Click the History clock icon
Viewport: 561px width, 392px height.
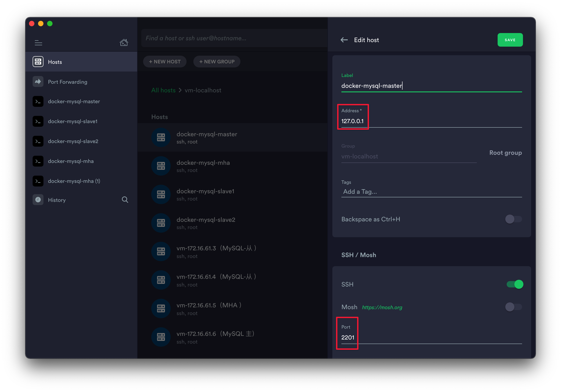point(38,200)
